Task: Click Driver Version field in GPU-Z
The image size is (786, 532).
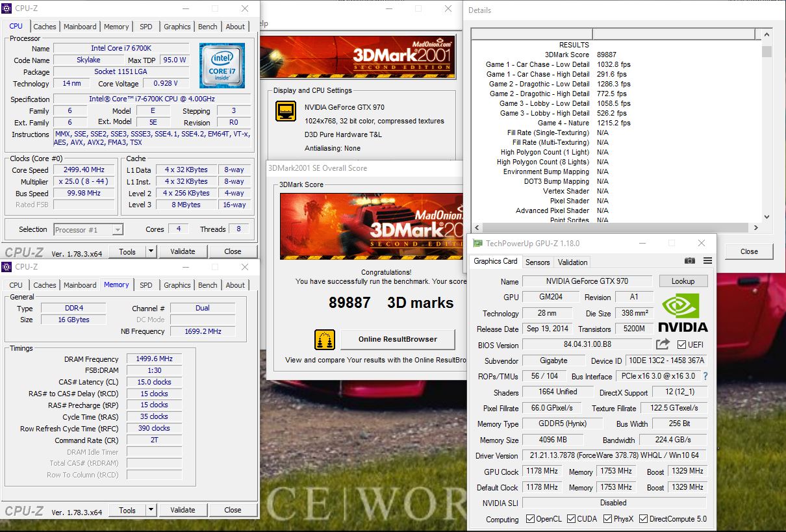Action: (614, 455)
